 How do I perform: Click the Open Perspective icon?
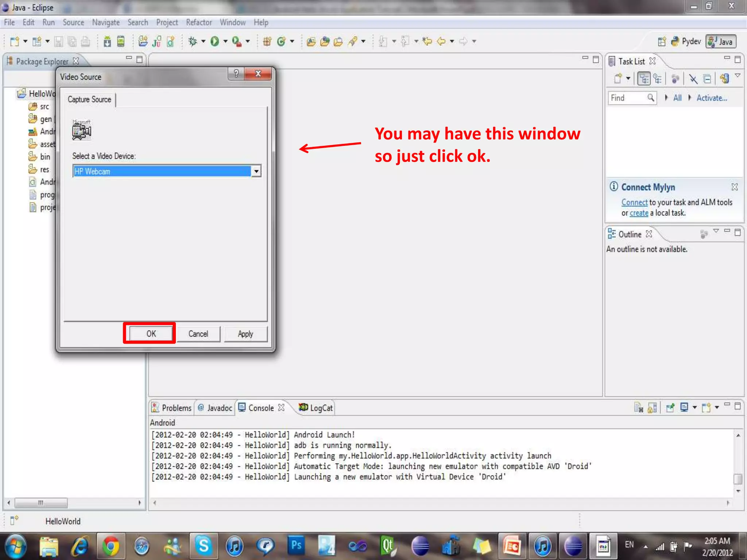click(x=662, y=42)
